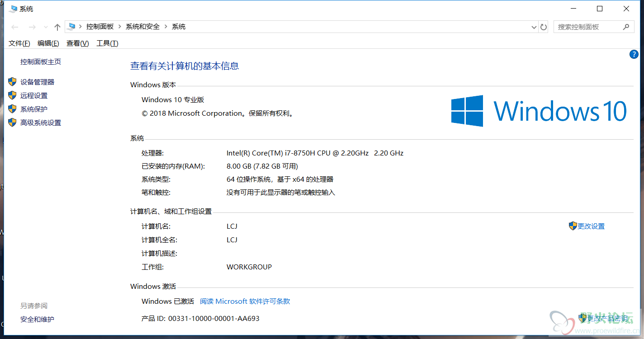Click the Windows 已激活 status text
The image size is (644, 339).
click(x=168, y=301)
